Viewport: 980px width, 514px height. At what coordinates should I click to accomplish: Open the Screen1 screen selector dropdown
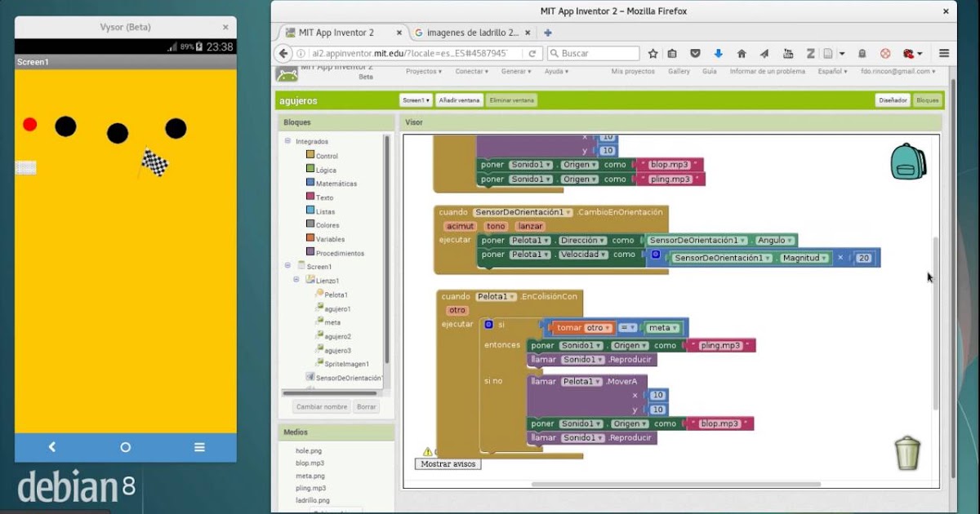415,100
